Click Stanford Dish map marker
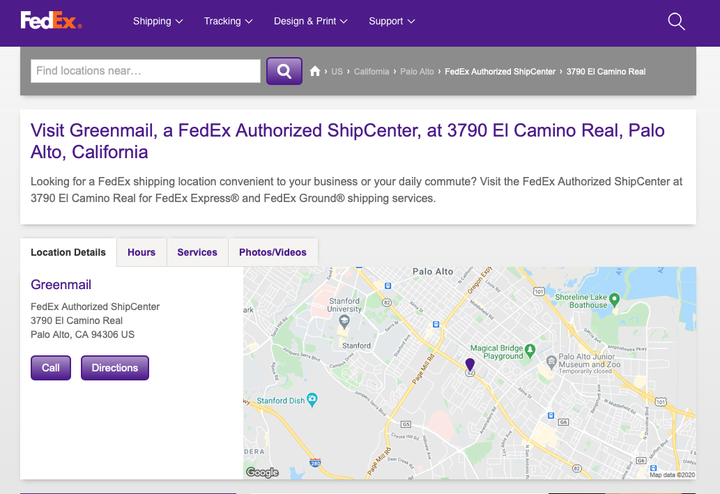Image resolution: width=720 pixels, height=494 pixels. 312,400
